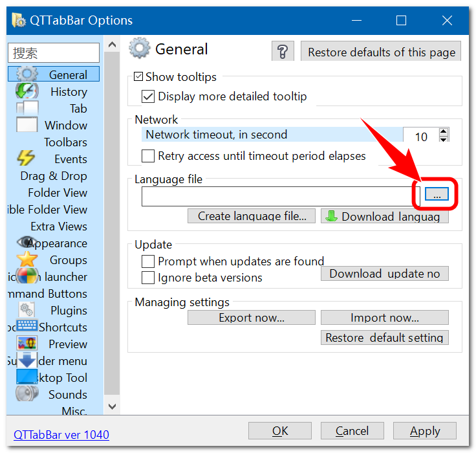This screenshot has width=476, height=453.
Task: Click the Plugins gears icon
Action: (x=27, y=309)
